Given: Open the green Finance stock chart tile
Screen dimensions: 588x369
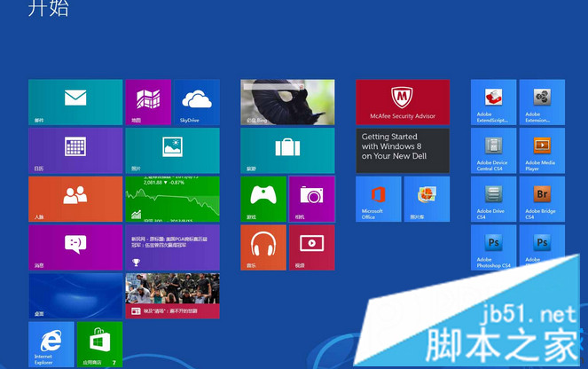Looking at the screenshot, I should click(172, 199).
